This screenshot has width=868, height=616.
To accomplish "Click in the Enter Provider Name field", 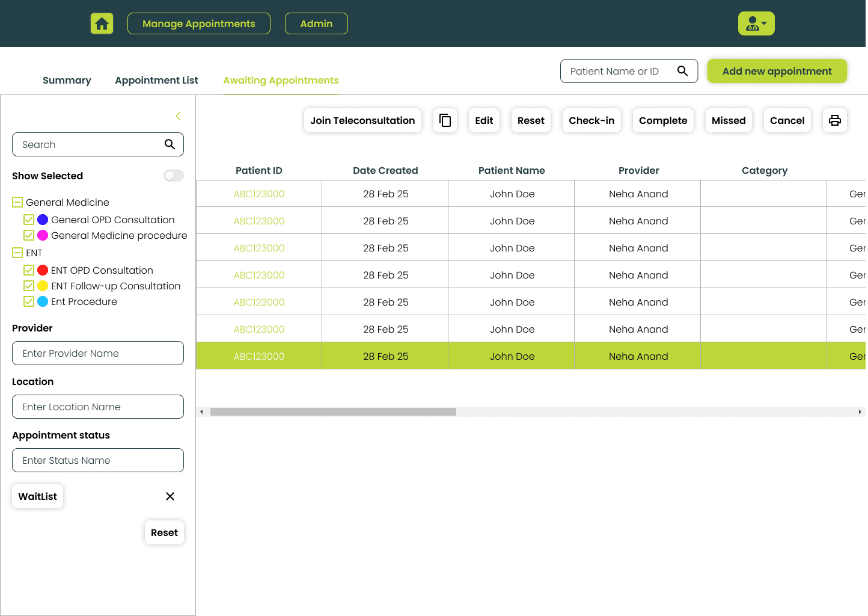I will (97, 353).
